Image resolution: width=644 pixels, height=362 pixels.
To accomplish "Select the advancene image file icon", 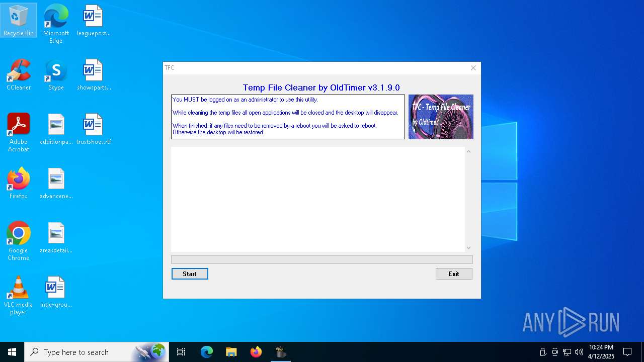I will tap(56, 183).
